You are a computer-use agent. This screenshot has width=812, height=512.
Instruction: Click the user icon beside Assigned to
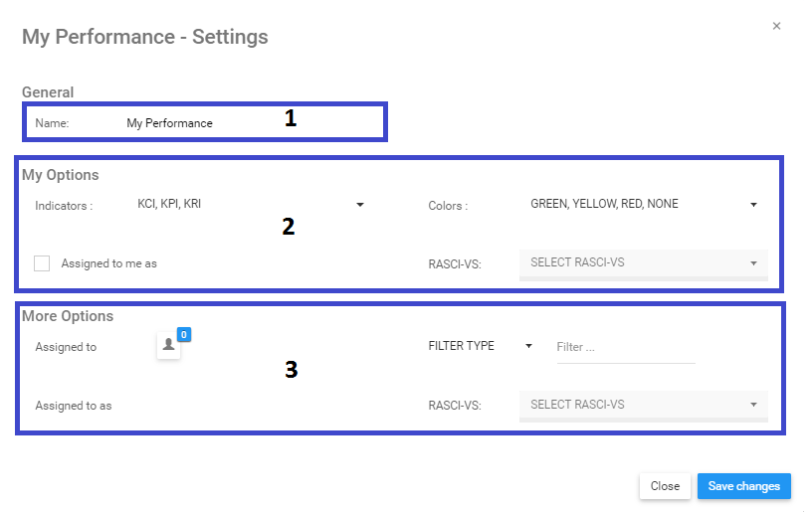point(168,345)
